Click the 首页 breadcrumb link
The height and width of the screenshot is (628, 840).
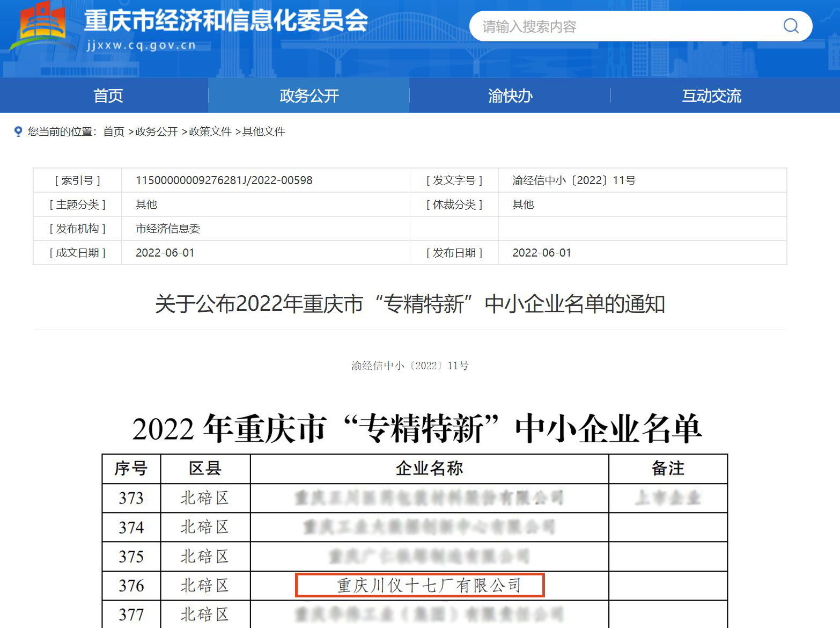pyautogui.click(x=114, y=132)
